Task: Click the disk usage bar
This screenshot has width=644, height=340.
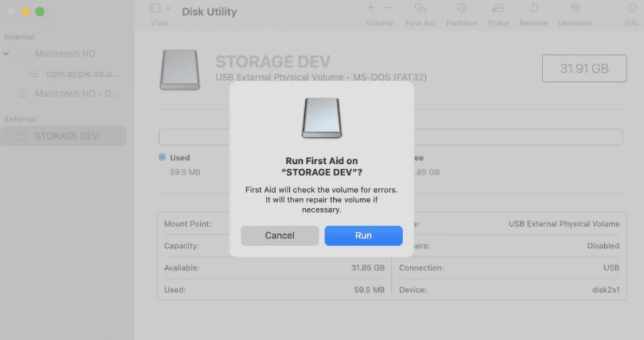Action: tap(390, 137)
